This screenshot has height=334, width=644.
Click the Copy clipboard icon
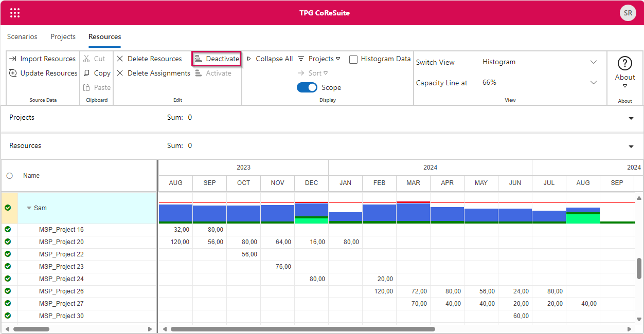(87, 73)
